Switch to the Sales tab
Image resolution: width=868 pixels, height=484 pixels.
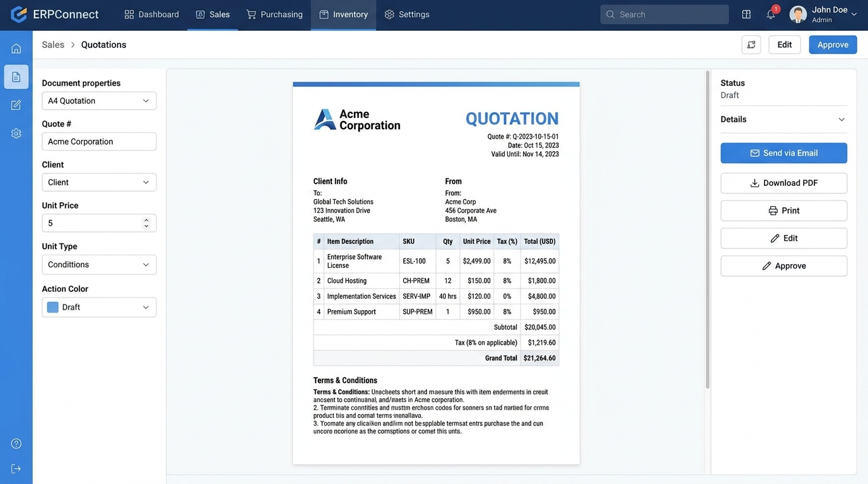[213, 14]
